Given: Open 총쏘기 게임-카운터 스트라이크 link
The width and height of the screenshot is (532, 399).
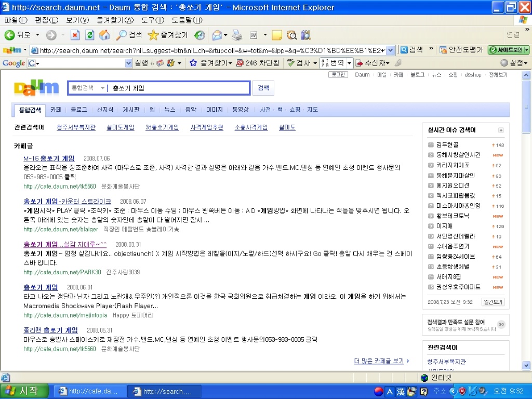Looking at the screenshot, I should point(67,201).
